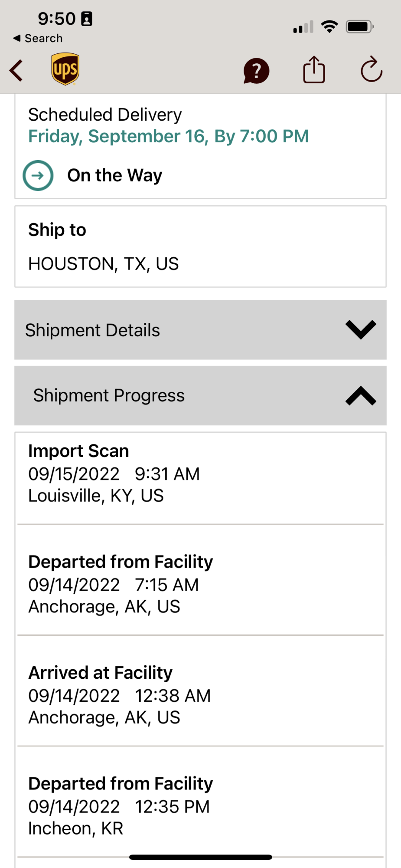
Task: Tap the home indicator bar
Action: pyautogui.click(x=200, y=857)
